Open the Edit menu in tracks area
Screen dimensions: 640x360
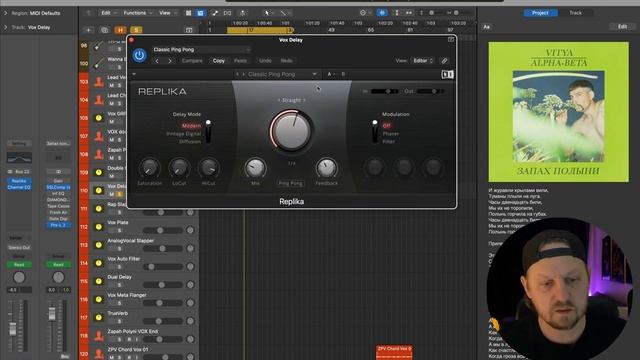point(108,13)
